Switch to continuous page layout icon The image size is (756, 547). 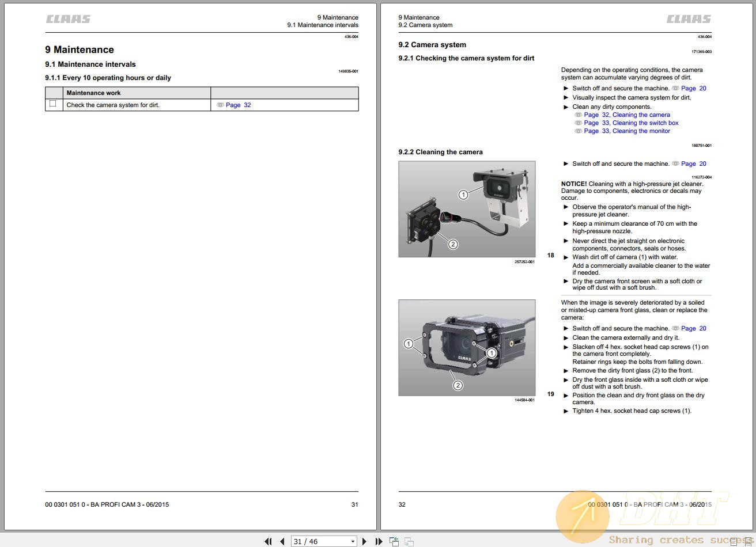click(749, 541)
